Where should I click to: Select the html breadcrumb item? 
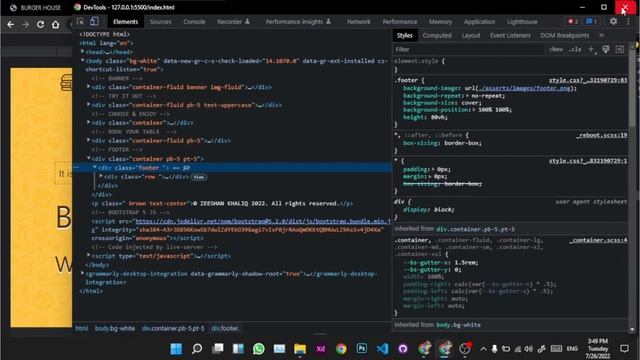82,328
